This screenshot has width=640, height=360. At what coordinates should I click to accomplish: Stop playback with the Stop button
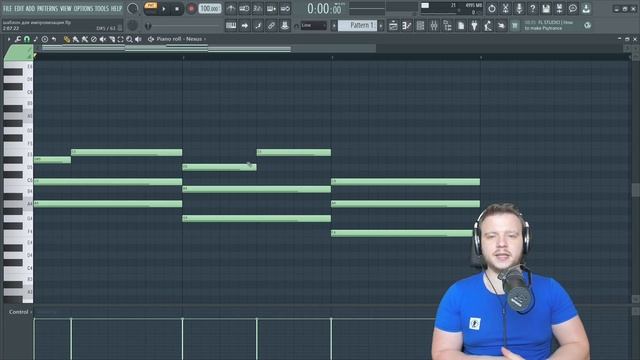177,9
